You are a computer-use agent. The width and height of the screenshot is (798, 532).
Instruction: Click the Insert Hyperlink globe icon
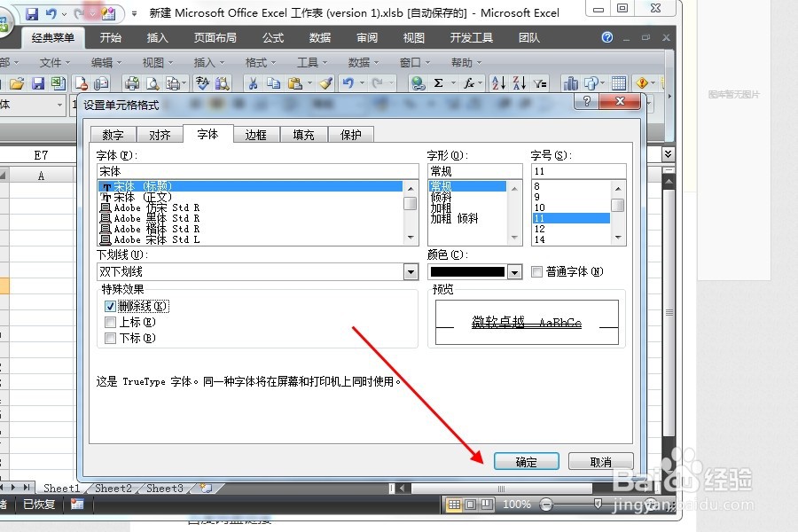(419, 83)
